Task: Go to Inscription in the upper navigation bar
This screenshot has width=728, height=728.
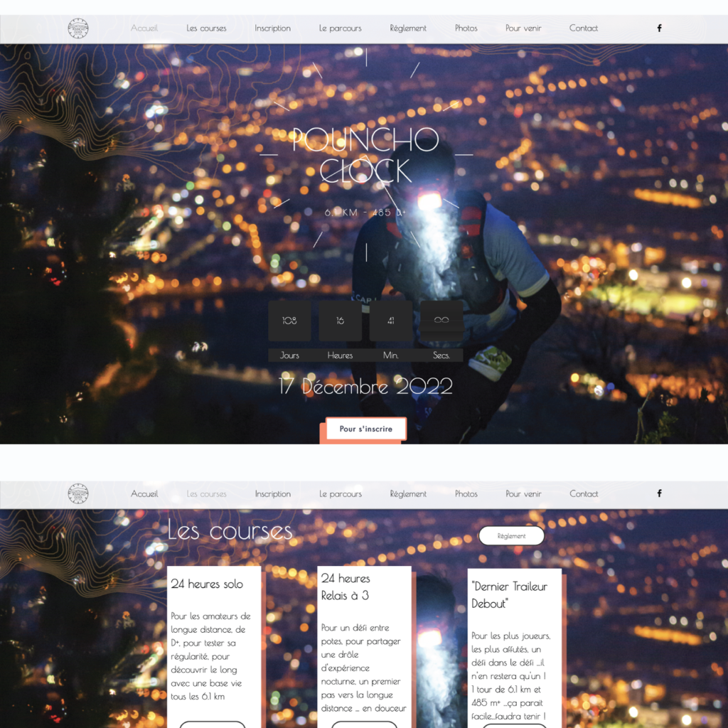Action: pos(272,28)
